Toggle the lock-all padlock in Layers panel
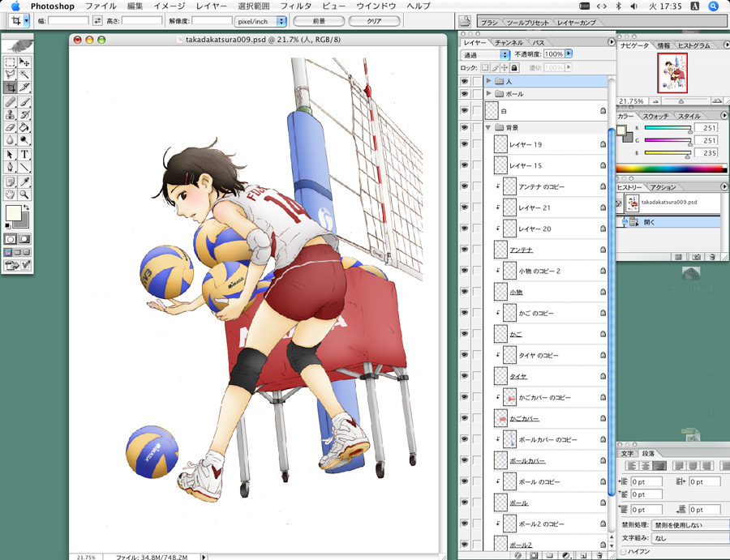The height and width of the screenshot is (560, 730). pyautogui.click(x=514, y=68)
